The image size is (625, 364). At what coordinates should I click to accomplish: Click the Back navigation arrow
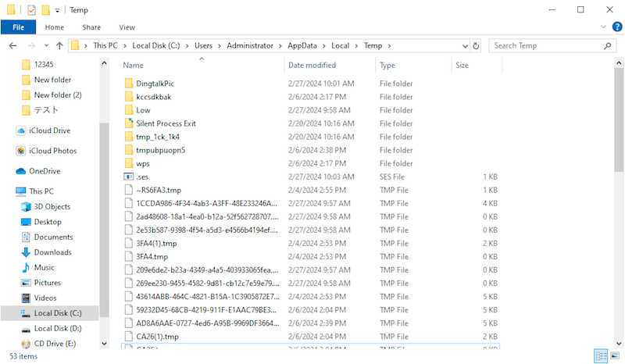pos(12,46)
